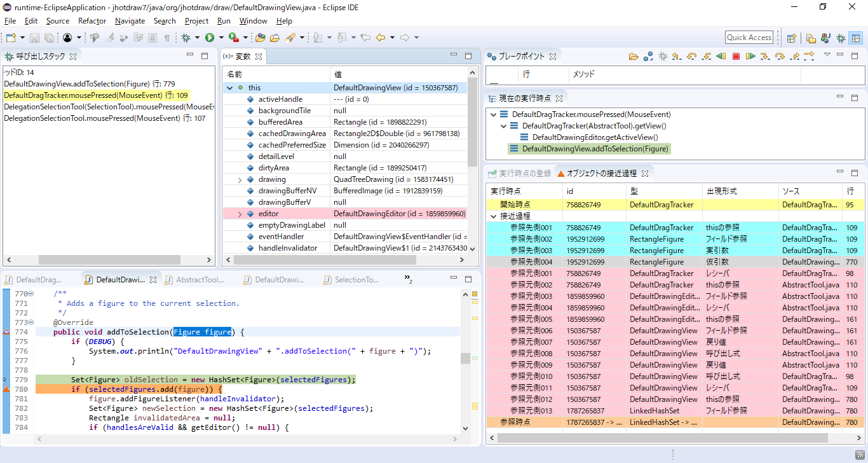The image size is (868, 463).
Task: Click the call stack horizontal scrollbar
Action: coord(108,260)
